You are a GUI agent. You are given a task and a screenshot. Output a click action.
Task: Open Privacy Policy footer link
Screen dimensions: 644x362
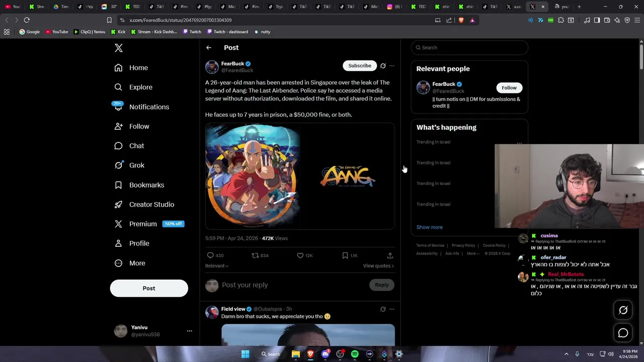pyautogui.click(x=463, y=245)
